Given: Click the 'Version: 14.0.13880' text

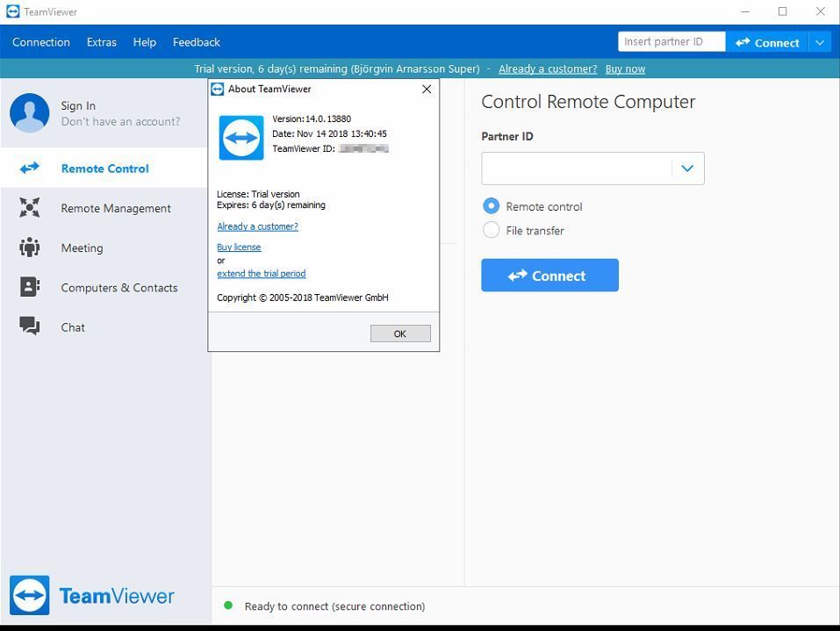Looking at the screenshot, I should point(312,118).
